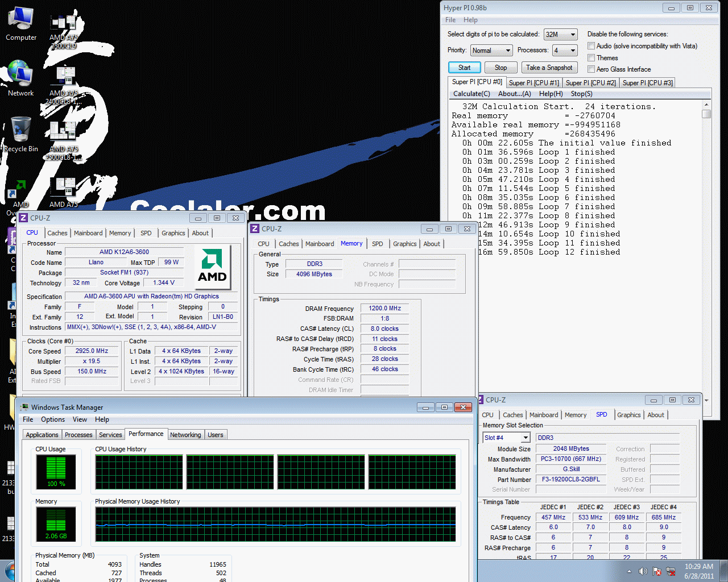Screen dimensions: 728x582
Task: Click Stop button in Hyper PI
Action: (500, 68)
